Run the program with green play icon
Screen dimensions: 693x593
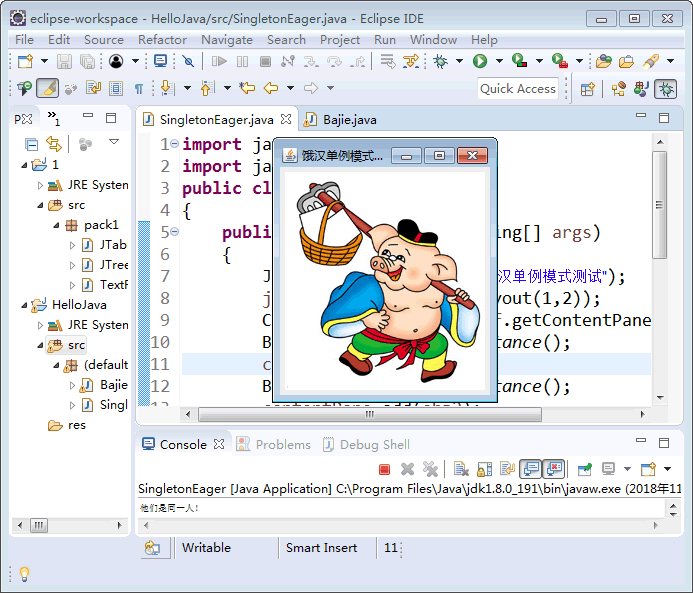point(480,61)
